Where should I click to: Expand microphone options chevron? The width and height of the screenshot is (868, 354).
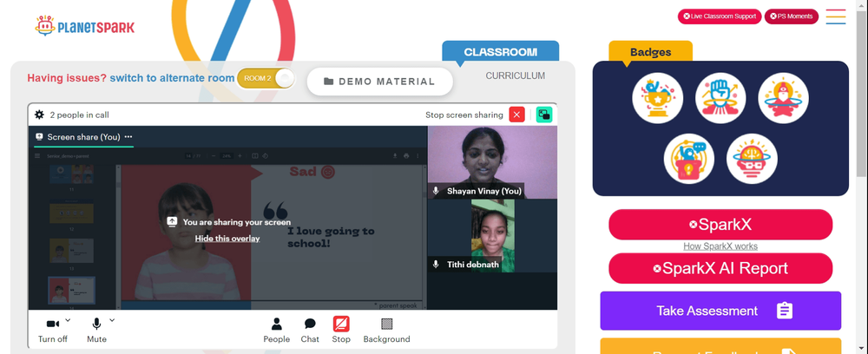pyautogui.click(x=112, y=319)
